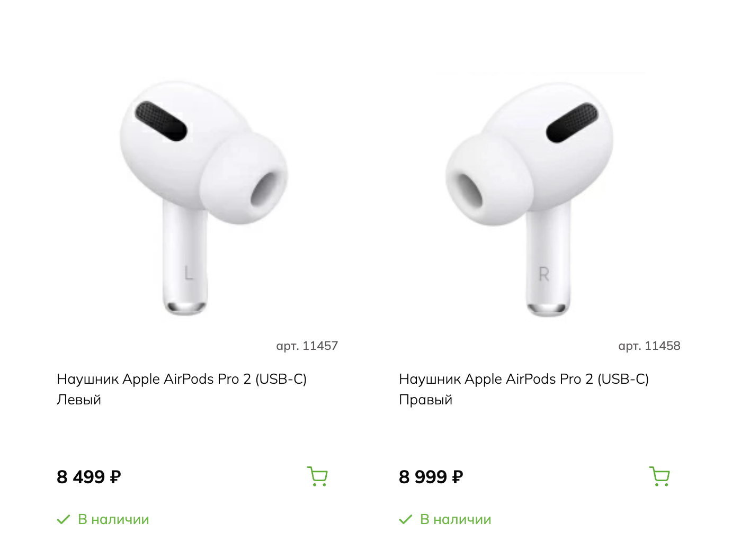This screenshot has height=560, width=750.
Task: Click the L marking on the earbud stem
Action: click(188, 273)
